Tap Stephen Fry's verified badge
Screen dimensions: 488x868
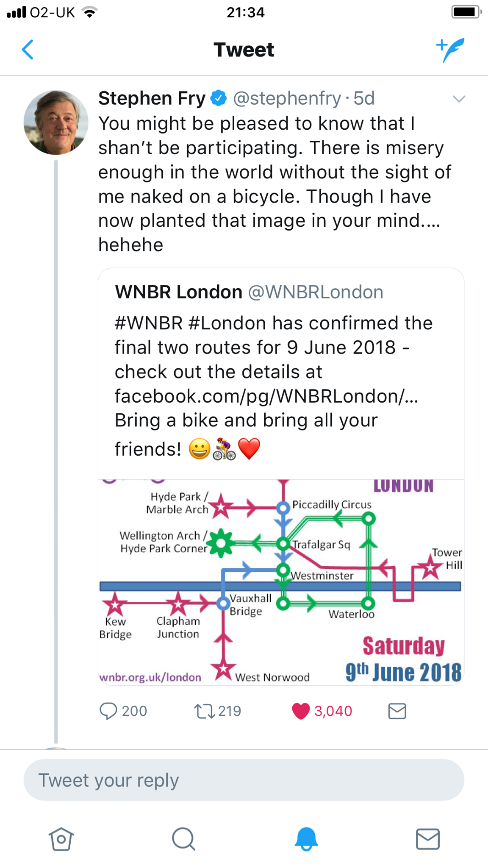[219, 98]
